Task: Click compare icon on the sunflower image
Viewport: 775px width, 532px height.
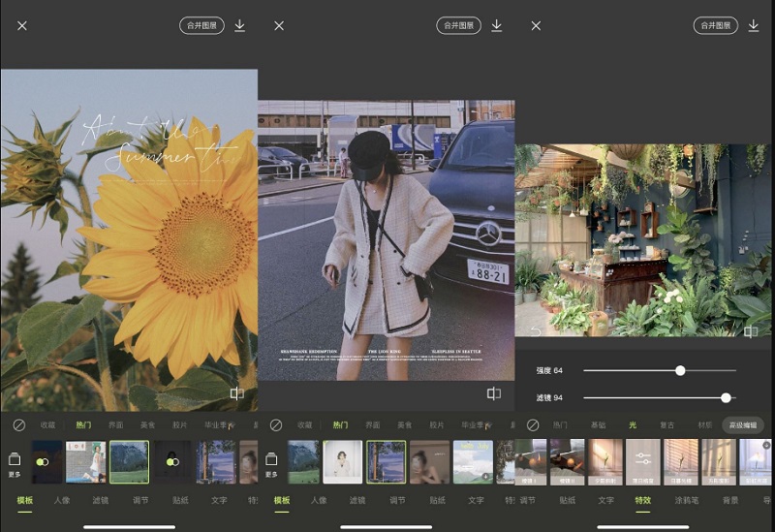Action: (x=237, y=393)
